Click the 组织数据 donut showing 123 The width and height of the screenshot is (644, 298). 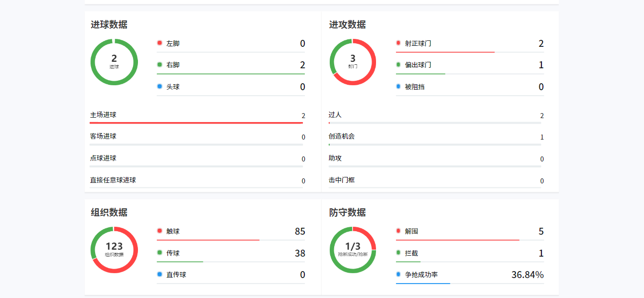(114, 250)
